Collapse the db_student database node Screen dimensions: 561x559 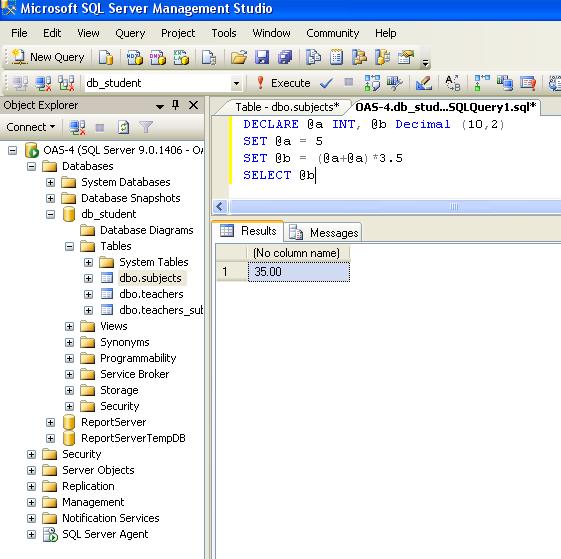50,214
